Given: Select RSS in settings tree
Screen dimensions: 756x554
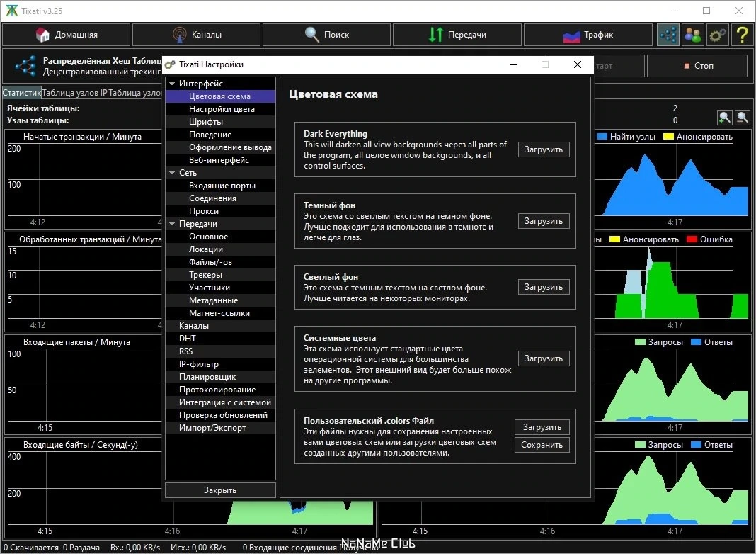Looking at the screenshot, I should point(220,351).
